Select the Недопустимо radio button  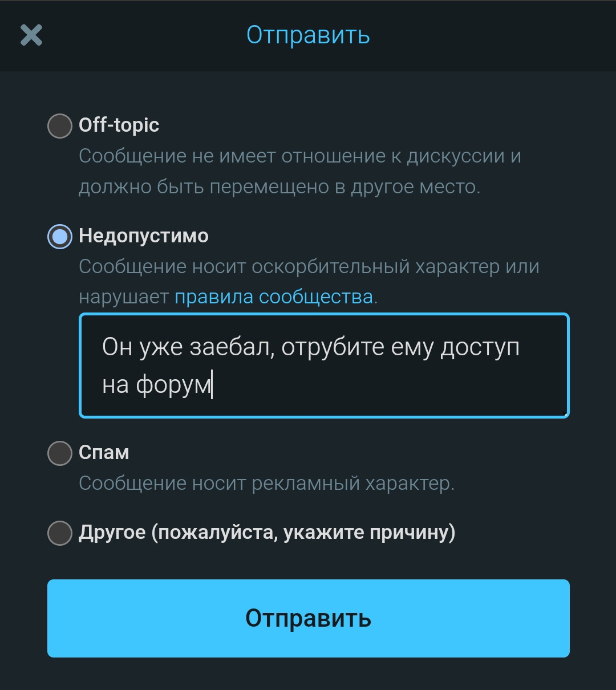pos(59,237)
